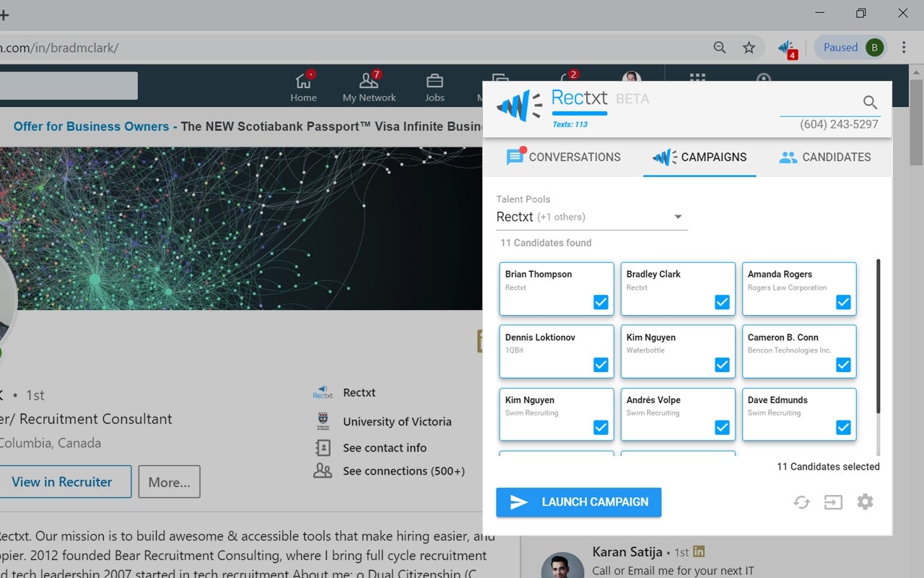Click the Rogers Law Corporation company text
This screenshot has height=578, width=924.
click(x=787, y=288)
